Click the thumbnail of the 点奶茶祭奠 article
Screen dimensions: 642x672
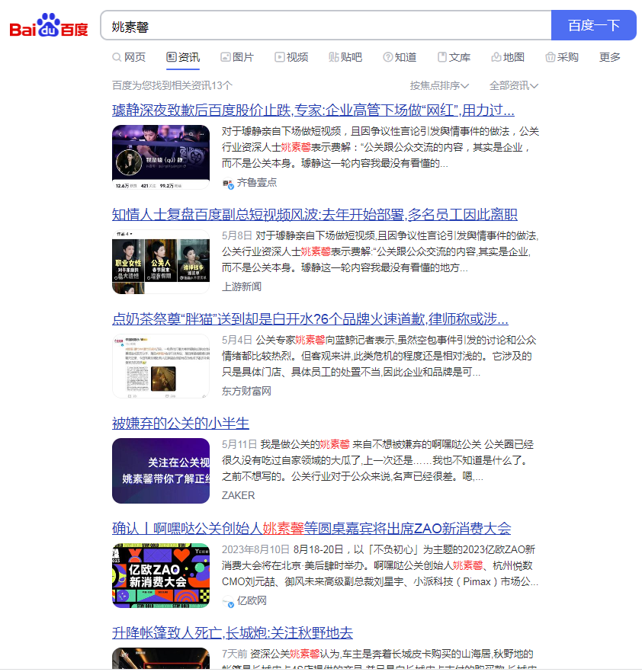tap(161, 366)
